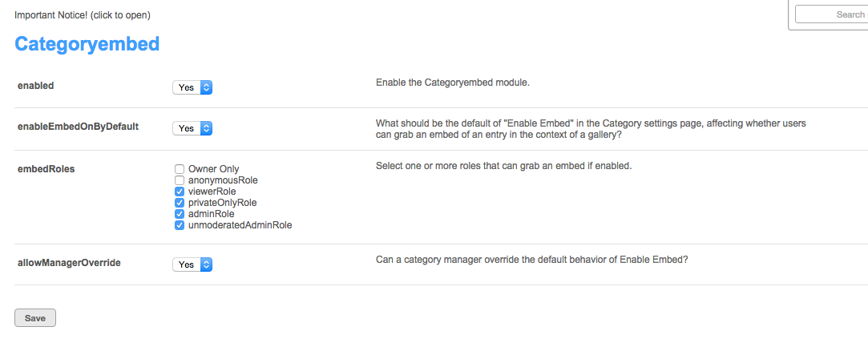The image size is (868, 339).
Task: Disable the adminRole checkbox
Action: 180,214
